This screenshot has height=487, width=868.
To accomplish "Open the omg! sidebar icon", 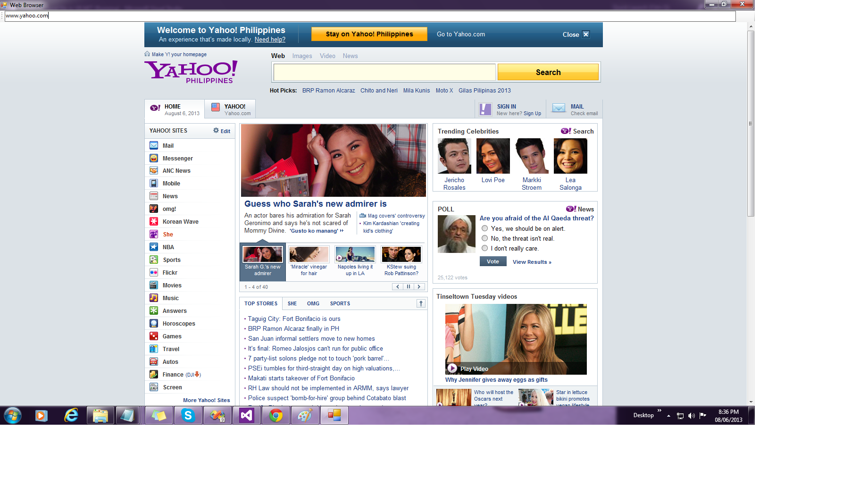I will click(154, 209).
